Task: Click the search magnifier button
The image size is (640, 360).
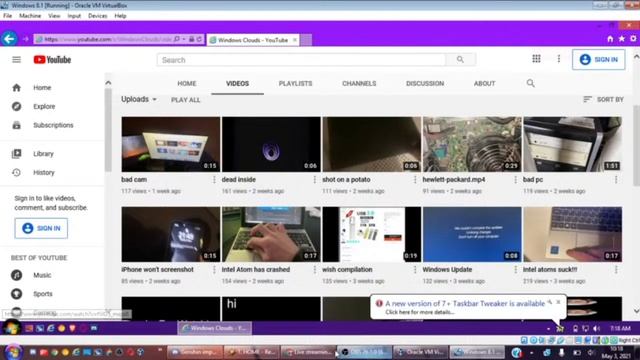Action: pos(460,60)
